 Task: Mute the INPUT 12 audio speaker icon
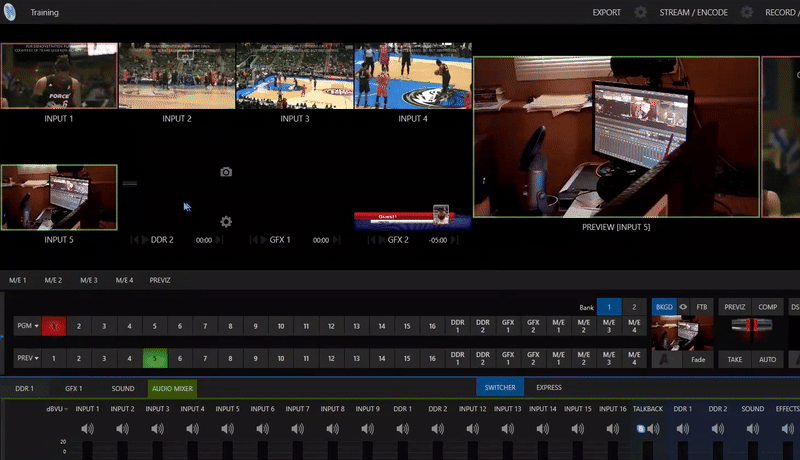point(472,429)
